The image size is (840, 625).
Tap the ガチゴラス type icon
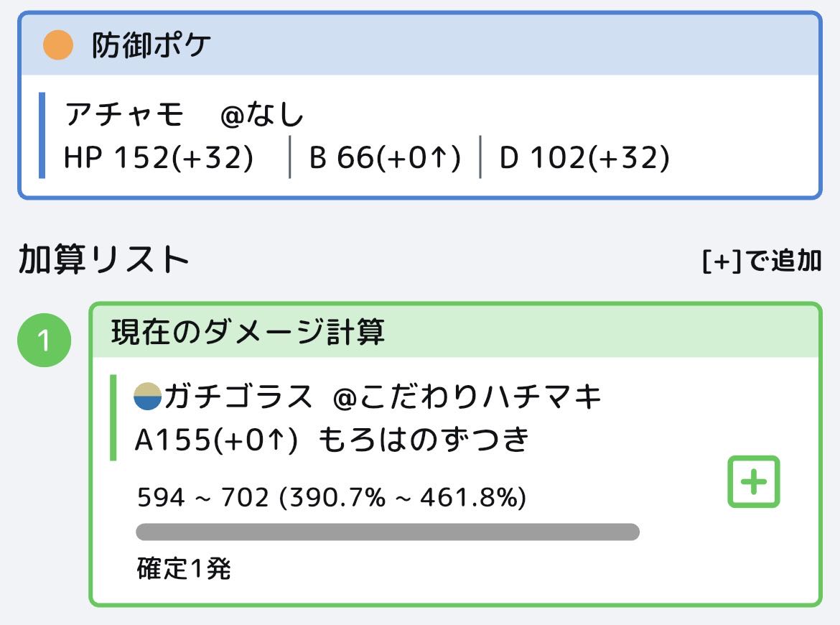pos(148,397)
